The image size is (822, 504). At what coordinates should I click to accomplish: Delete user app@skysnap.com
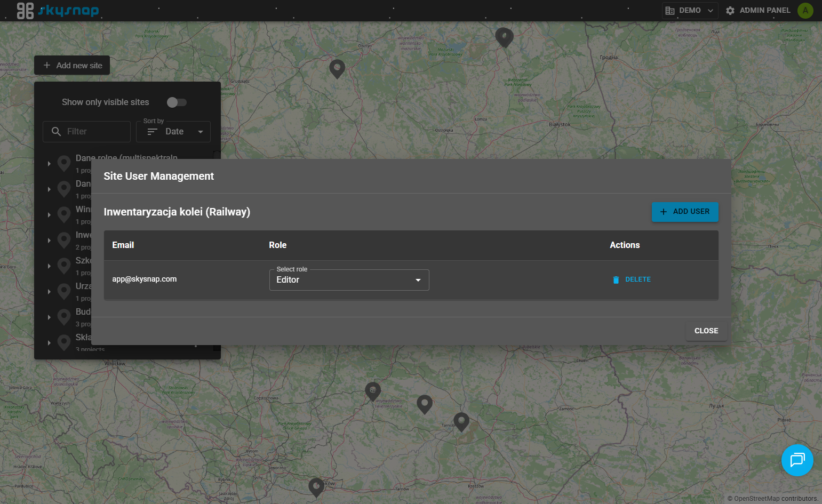point(632,279)
